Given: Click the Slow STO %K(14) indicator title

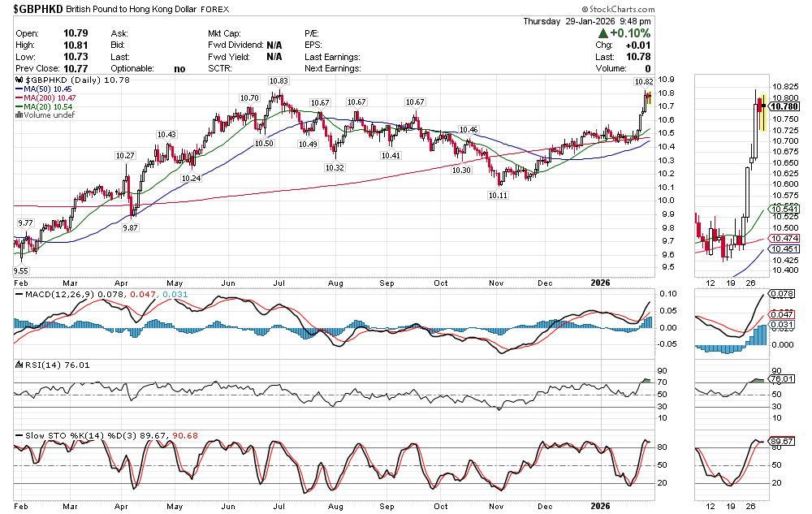Looking at the screenshot, I should (x=63, y=436).
